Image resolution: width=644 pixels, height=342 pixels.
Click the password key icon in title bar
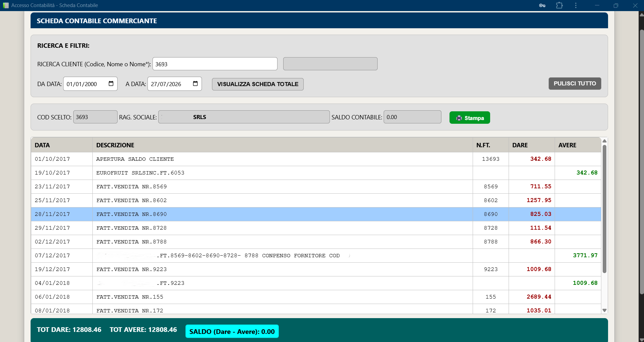coord(542,5)
